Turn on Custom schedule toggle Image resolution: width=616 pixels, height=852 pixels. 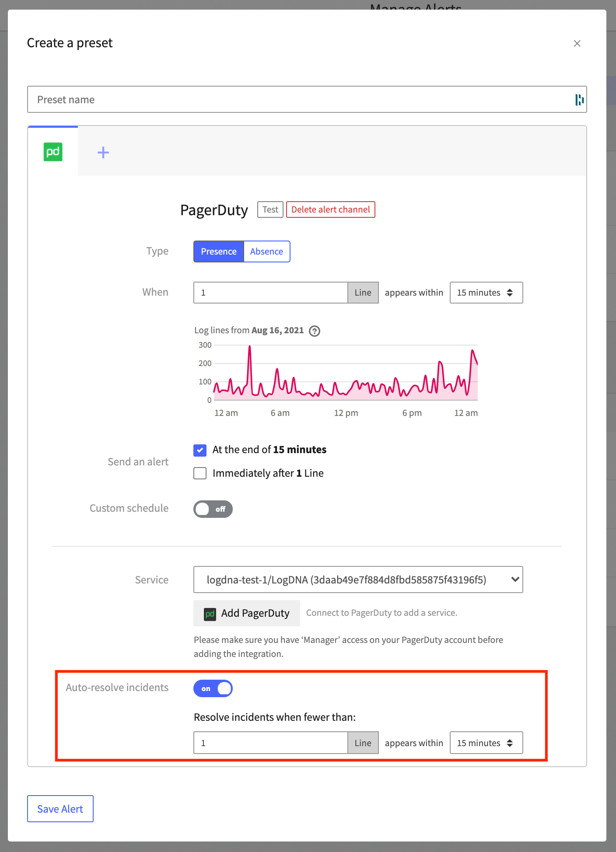point(213,509)
